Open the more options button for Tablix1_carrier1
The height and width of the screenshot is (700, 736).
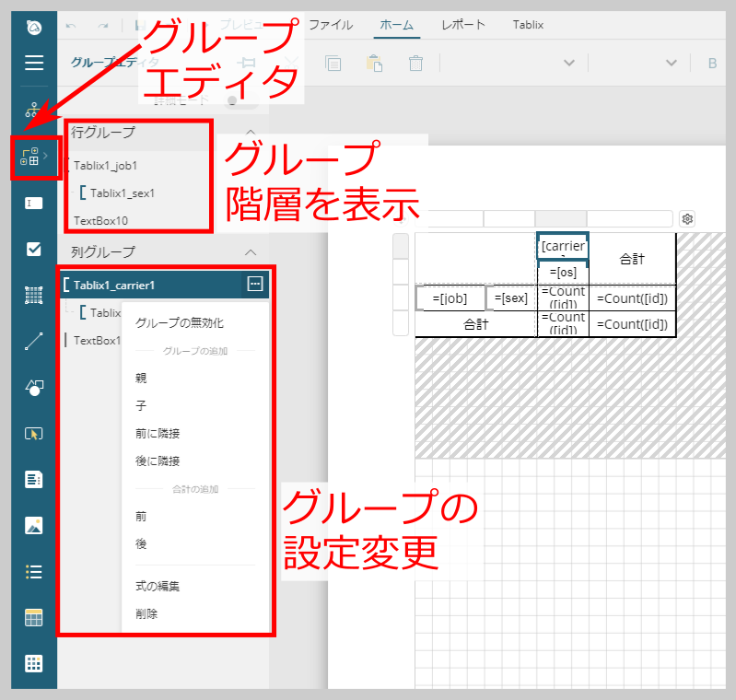(x=255, y=284)
